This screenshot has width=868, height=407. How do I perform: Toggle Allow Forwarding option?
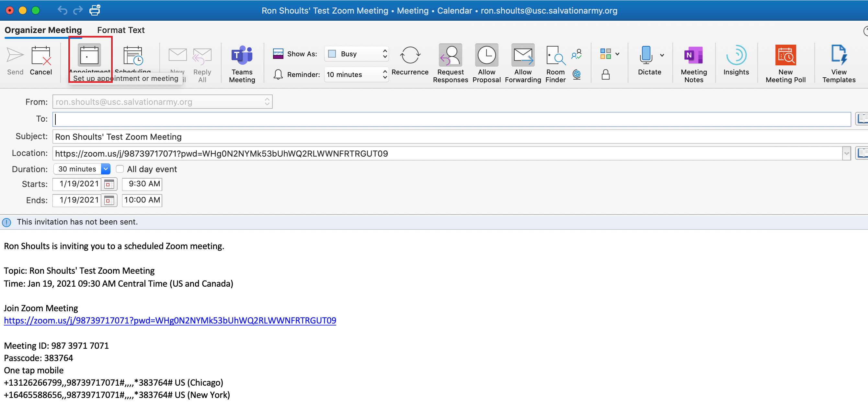[523, 56]
